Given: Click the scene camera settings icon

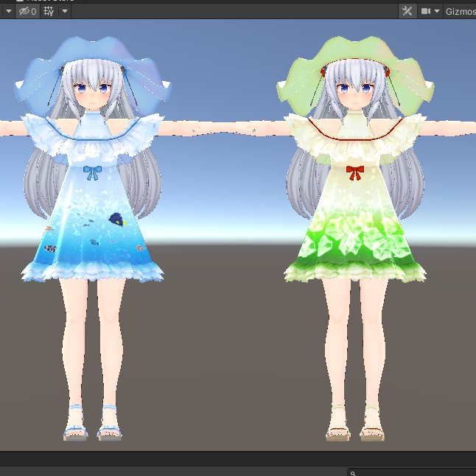Looking at the screenshot, I should point(426,12).
